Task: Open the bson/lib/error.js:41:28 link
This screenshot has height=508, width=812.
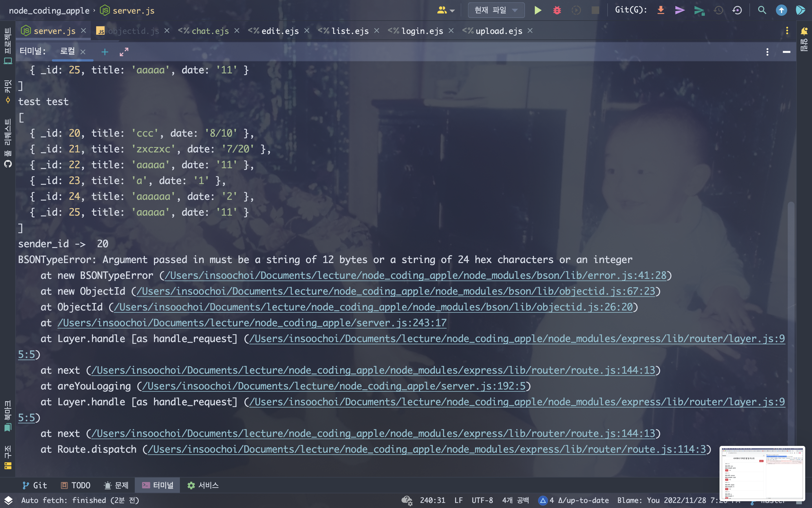Action: click(415, 275)
